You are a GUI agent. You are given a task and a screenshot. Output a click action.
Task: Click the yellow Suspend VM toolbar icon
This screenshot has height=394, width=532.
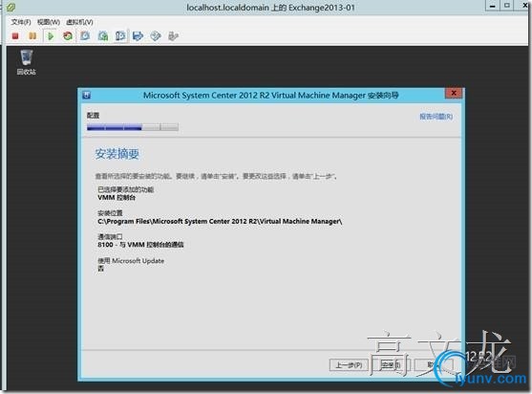tap(32, 35)
